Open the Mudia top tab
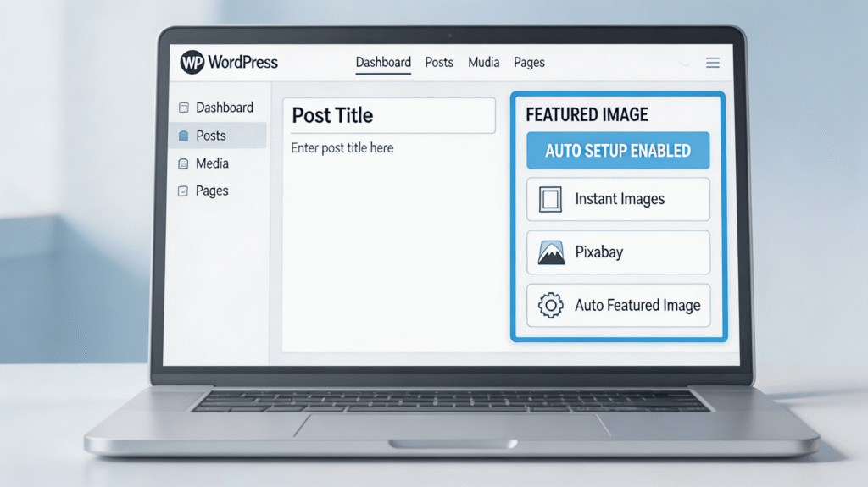Viewport: 868px width, 487px height. (484, 63)
